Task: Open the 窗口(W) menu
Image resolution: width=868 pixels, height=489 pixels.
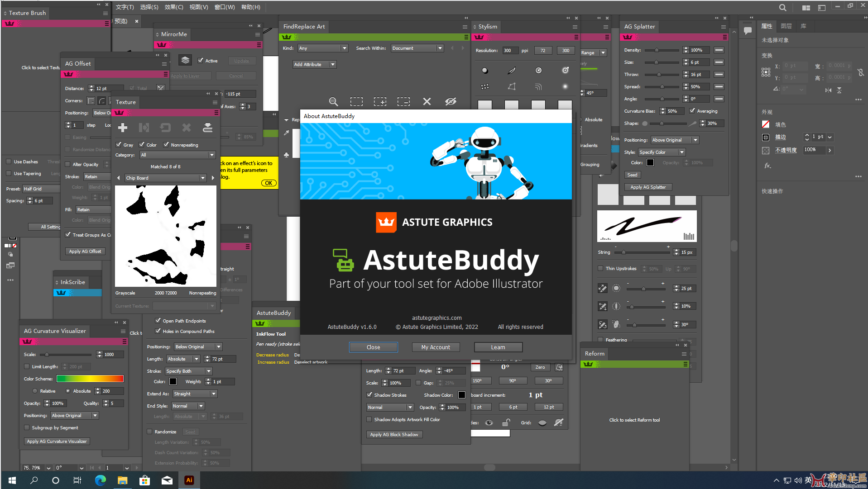Action: [225, 7]
